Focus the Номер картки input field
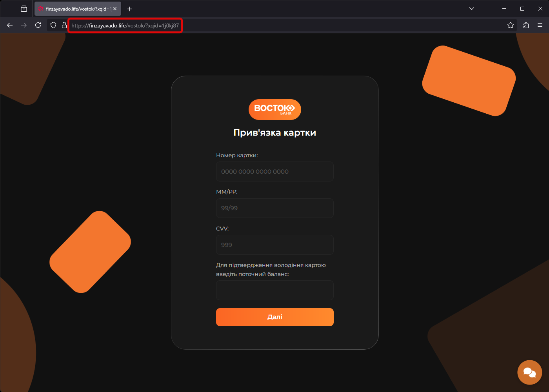Image resolution: width=549 pixels, height=392 pixels. click(275, 171)
